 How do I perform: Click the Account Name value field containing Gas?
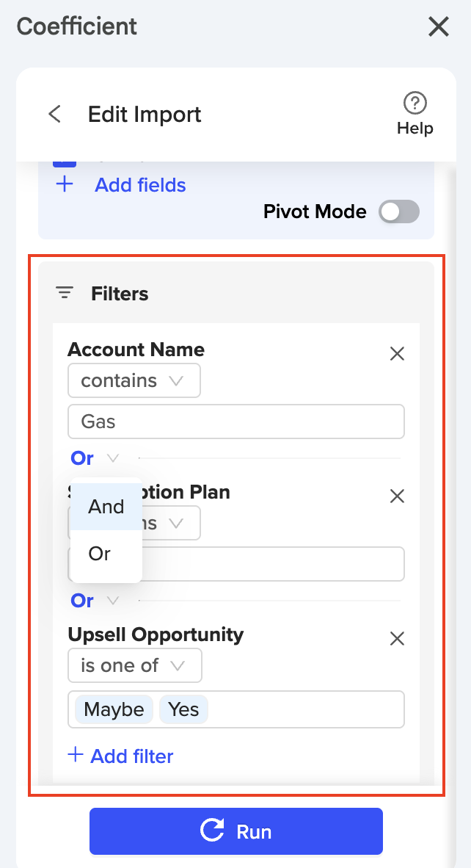(x=235, y=422)
